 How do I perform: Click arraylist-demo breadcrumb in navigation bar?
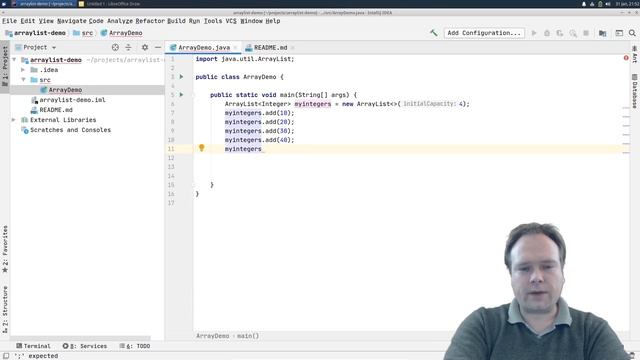pyautogui.click(x=40, y=33)
